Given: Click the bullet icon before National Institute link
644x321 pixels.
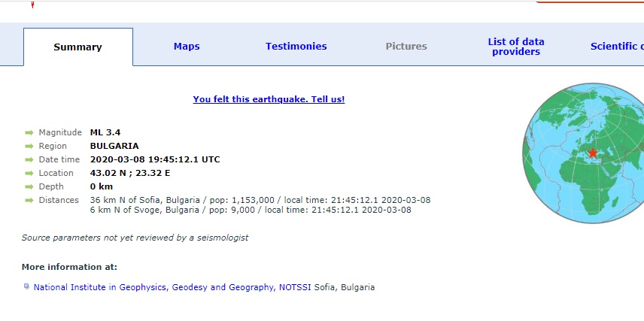Looking at the screenshot, I should [27, 286].
